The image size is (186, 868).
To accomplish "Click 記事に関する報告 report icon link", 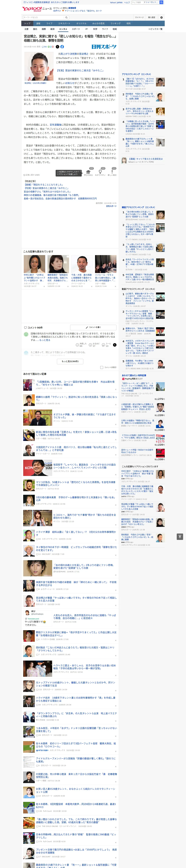I will 32,175.
